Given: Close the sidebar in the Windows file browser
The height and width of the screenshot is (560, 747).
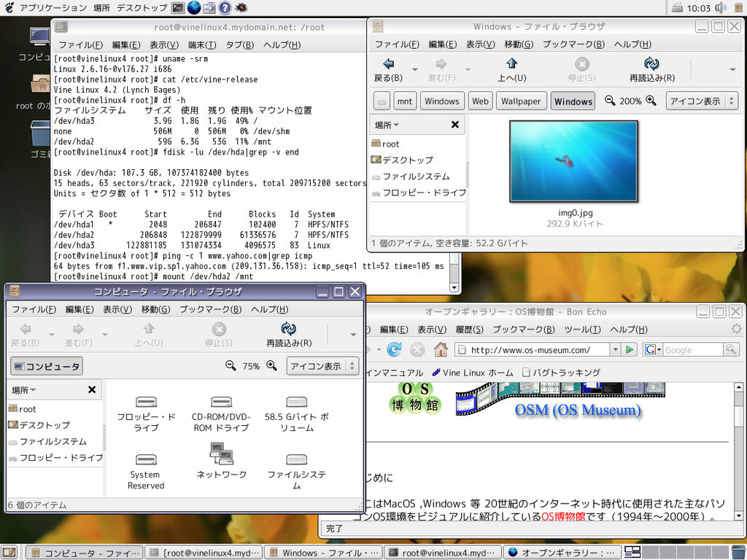Looking at the screenshot, I should pyautogui.click(x=455, y=125).
